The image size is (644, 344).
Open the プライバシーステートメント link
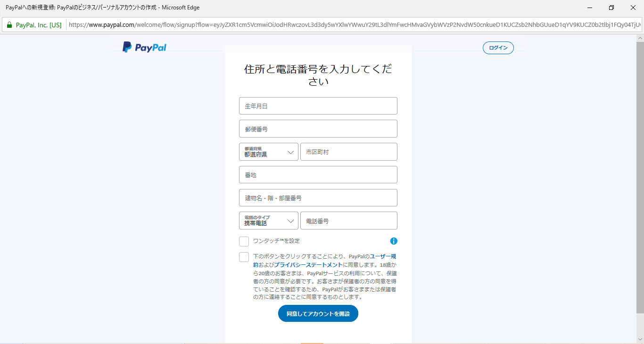[x=308, y=265]
